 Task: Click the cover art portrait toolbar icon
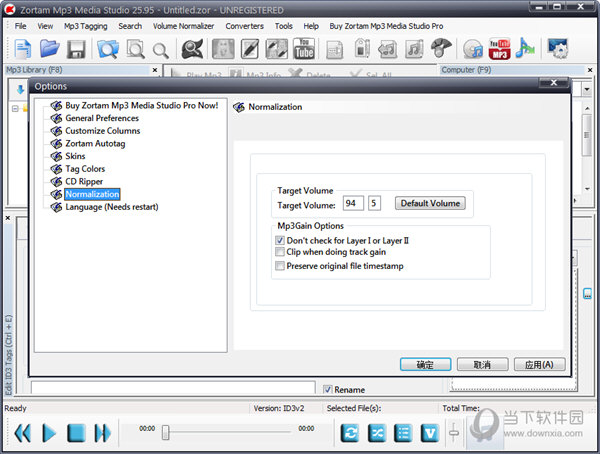click(x=223, y=49)
